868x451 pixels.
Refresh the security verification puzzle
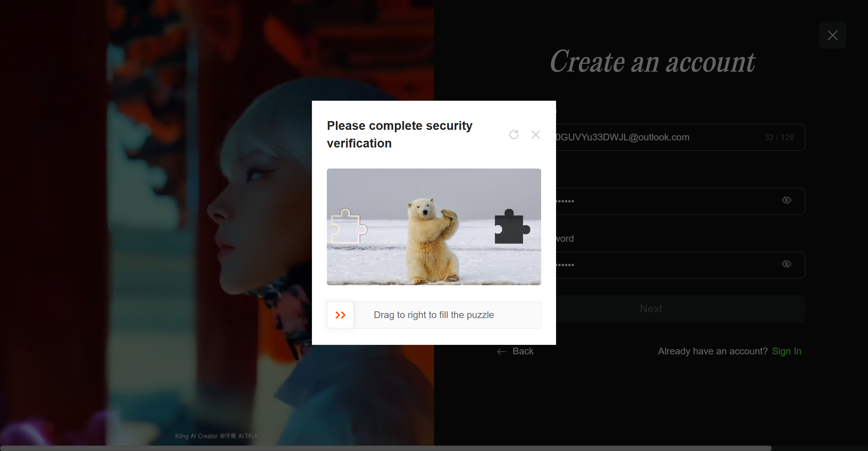[514, 135]
